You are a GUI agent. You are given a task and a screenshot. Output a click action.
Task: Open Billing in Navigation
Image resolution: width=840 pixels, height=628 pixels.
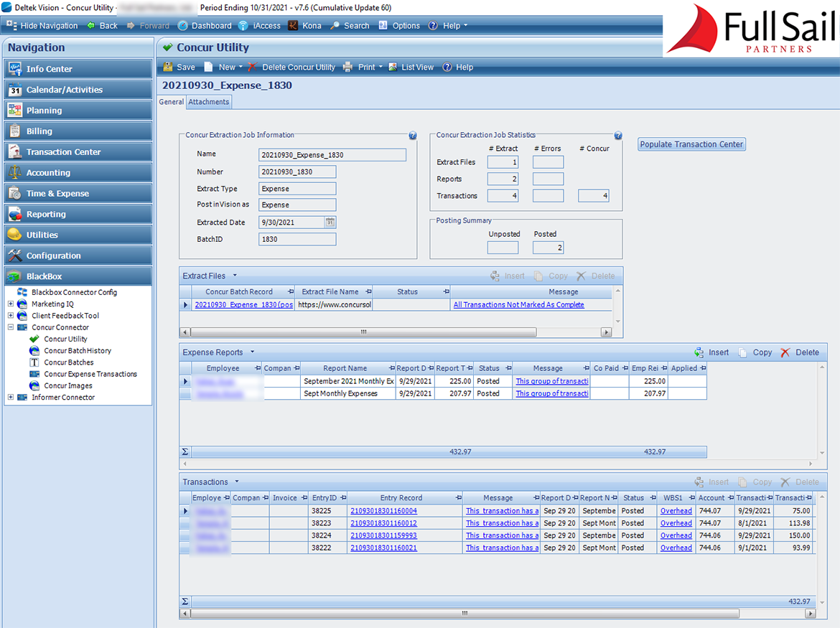point(78,131)
